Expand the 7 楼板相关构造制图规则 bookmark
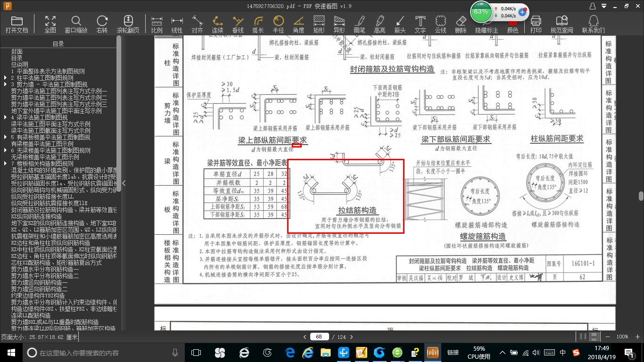This screenshot has height=362, width=644. pyautogui.click(x=5, y=164)
